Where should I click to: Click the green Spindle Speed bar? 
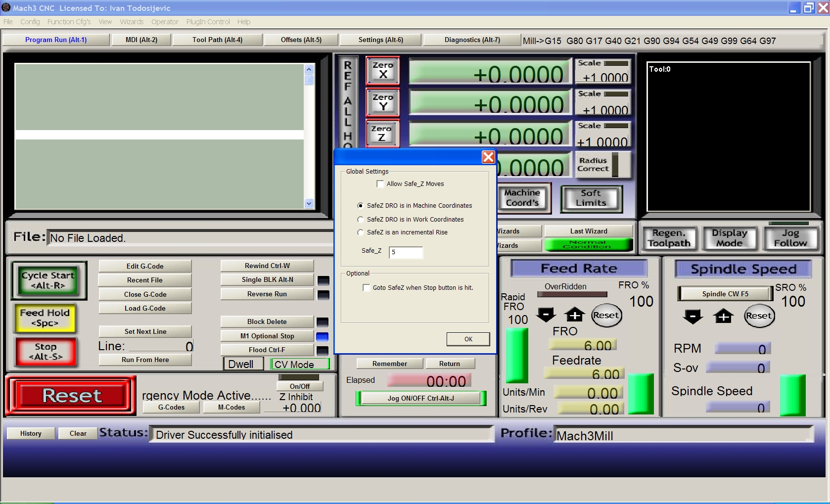pos(792,395)
